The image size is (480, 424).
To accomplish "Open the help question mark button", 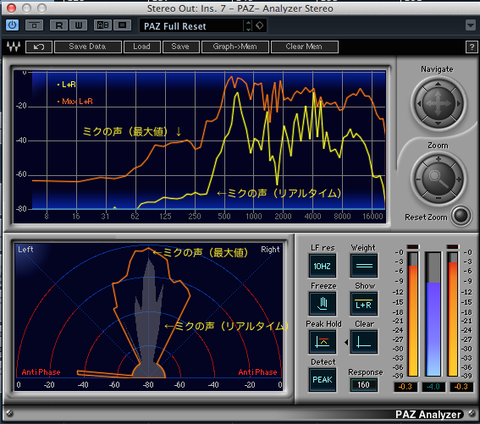I will tap(471, 47).
